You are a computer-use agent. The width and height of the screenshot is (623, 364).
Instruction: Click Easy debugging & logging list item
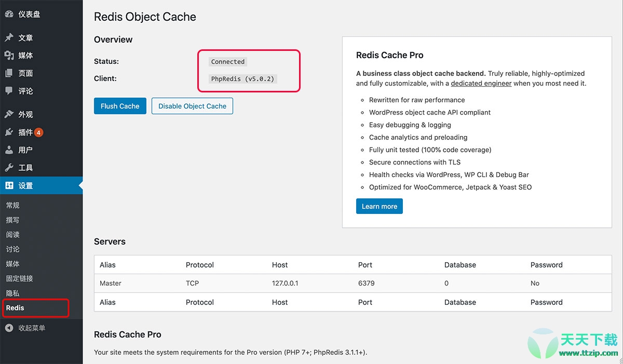[x=410, y=125]
